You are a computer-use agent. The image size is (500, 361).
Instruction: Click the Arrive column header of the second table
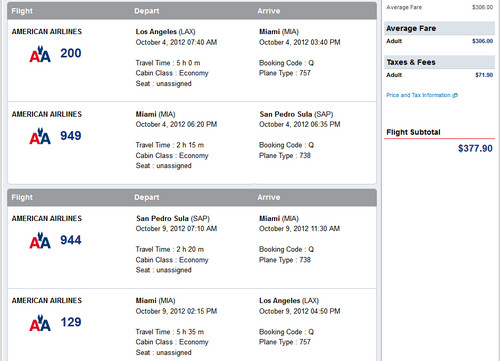click(269, 197)
